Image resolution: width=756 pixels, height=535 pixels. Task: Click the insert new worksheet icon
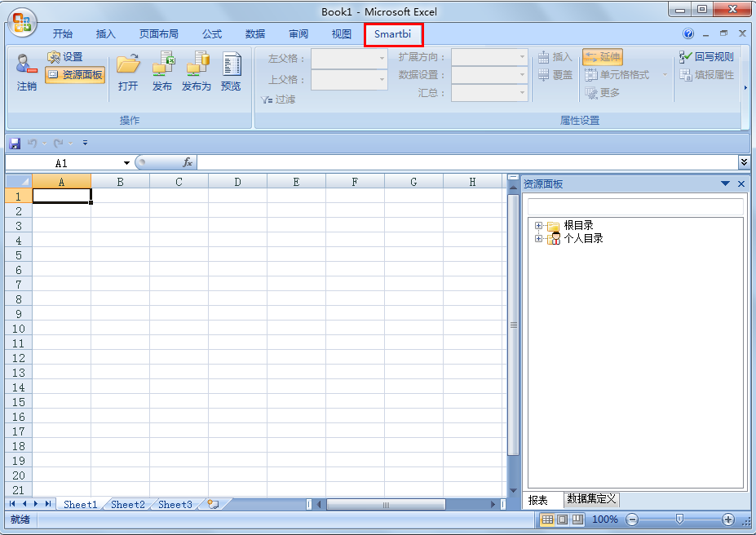point(213,504)
